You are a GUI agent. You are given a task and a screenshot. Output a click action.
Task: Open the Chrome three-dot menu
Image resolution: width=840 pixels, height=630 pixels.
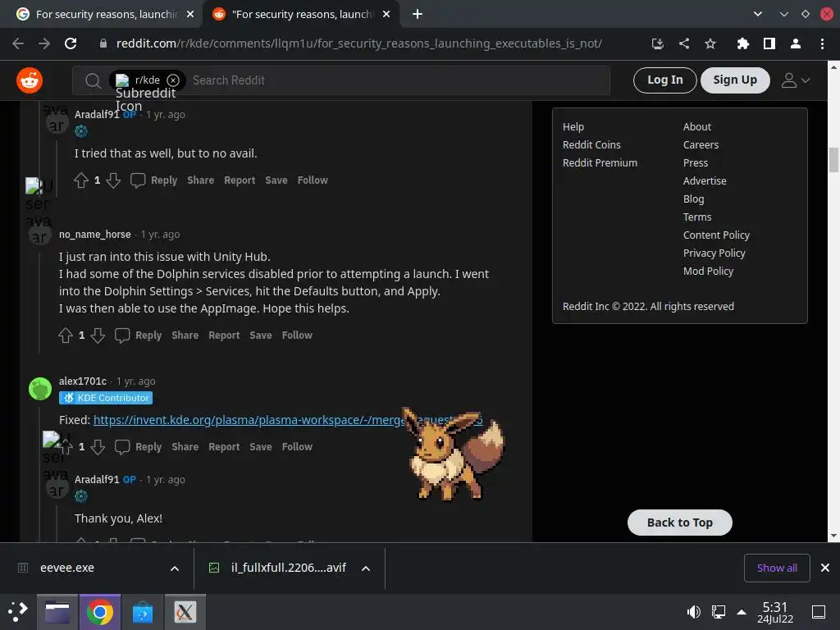click(822, 43)
